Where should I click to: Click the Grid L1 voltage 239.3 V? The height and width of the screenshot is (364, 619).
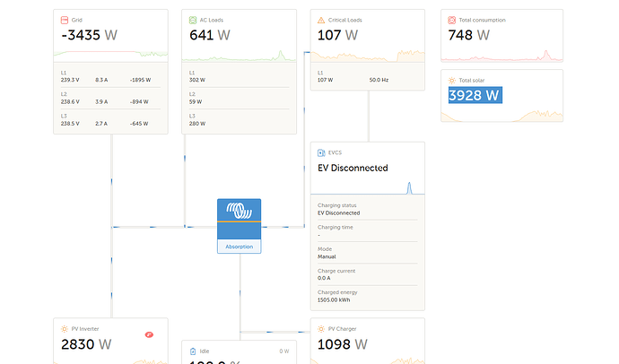(70, 80)
